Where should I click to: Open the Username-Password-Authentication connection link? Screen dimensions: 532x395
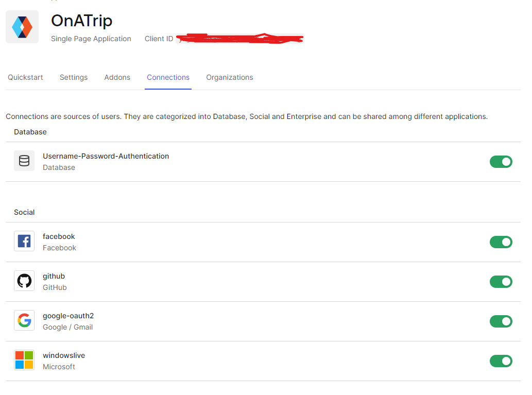(106, 156)
